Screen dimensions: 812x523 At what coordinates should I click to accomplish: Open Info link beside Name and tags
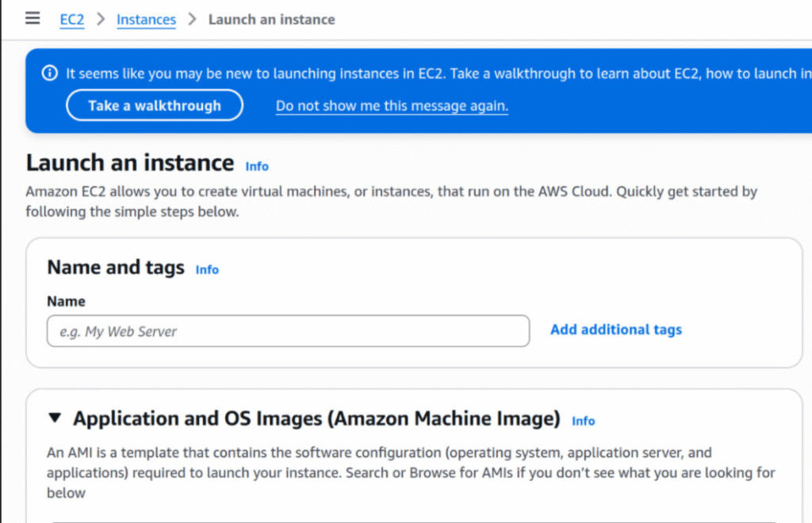207,269
